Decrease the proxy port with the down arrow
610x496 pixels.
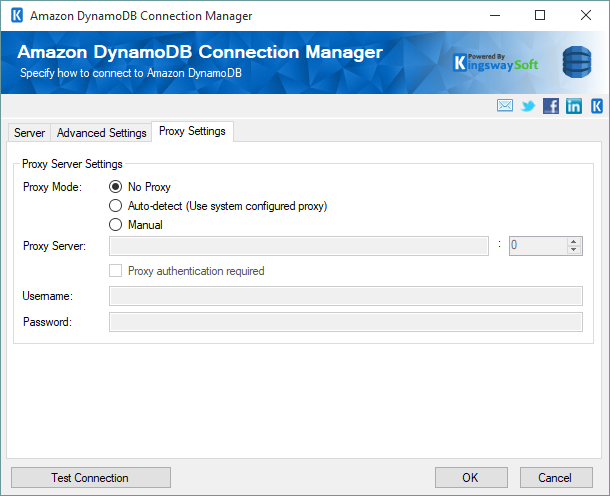(x=573, y=250)
